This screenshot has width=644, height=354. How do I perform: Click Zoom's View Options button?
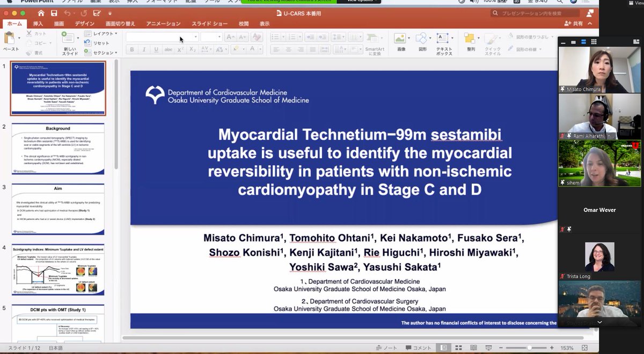(358, 2)
